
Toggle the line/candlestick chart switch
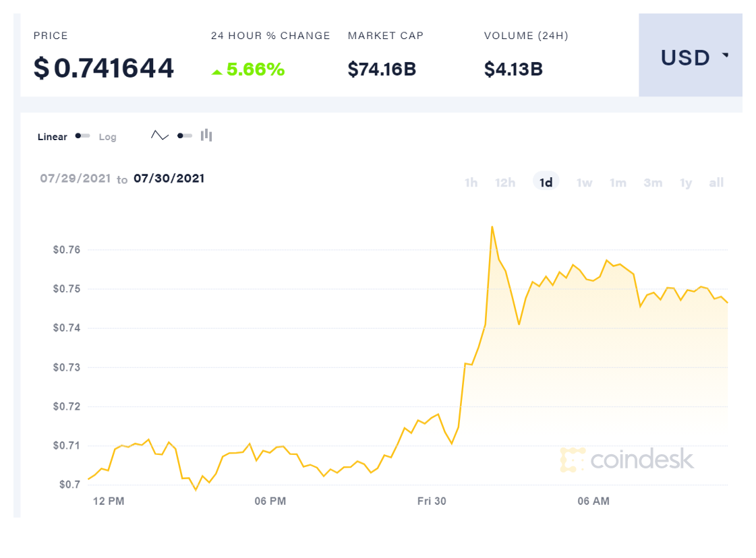click(x=184, y=135)
